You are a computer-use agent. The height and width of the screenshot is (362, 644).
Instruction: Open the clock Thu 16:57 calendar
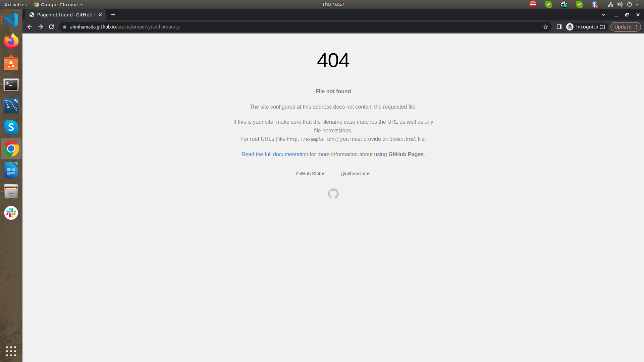333,4
